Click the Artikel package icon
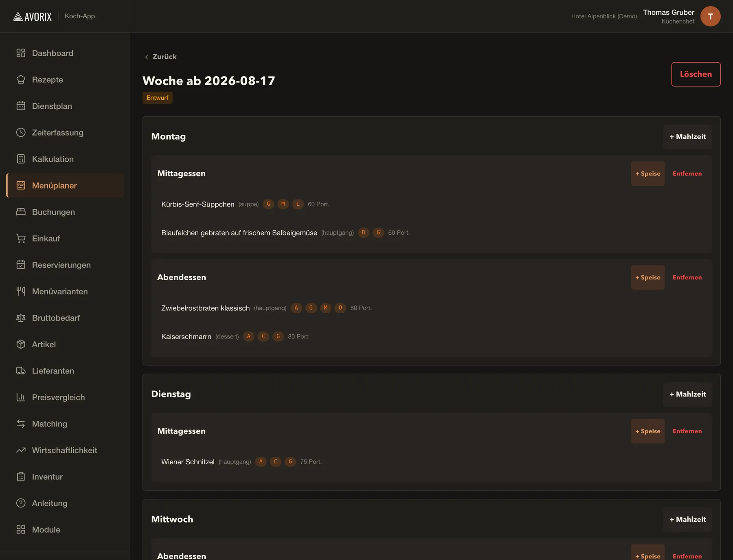 tap(21, 344)
